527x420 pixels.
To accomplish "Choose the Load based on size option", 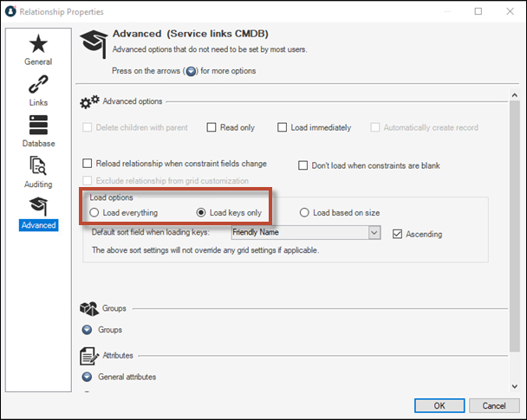I will [304, 213].
